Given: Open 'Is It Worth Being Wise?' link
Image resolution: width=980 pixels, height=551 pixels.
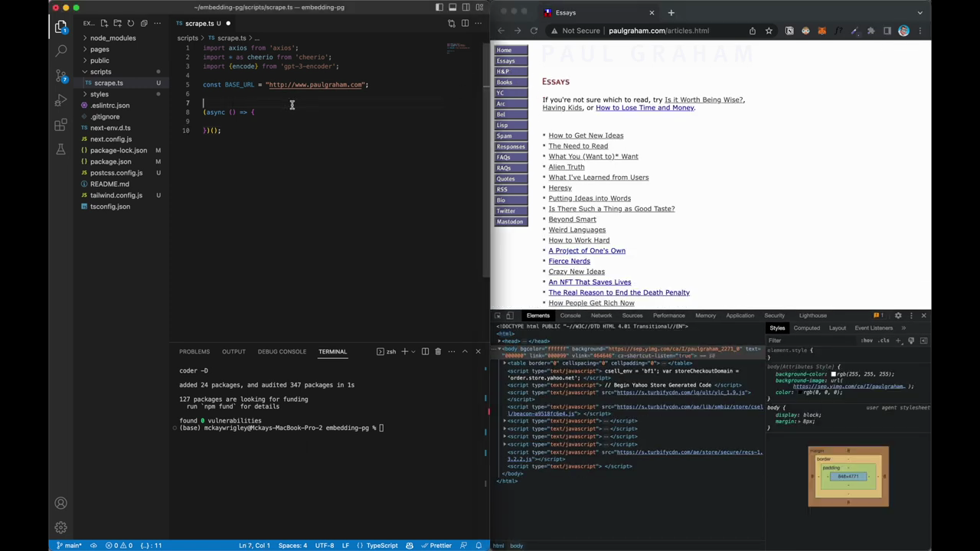Looking at the screenshot, I should pyautogui.click(x=704, y=99).
